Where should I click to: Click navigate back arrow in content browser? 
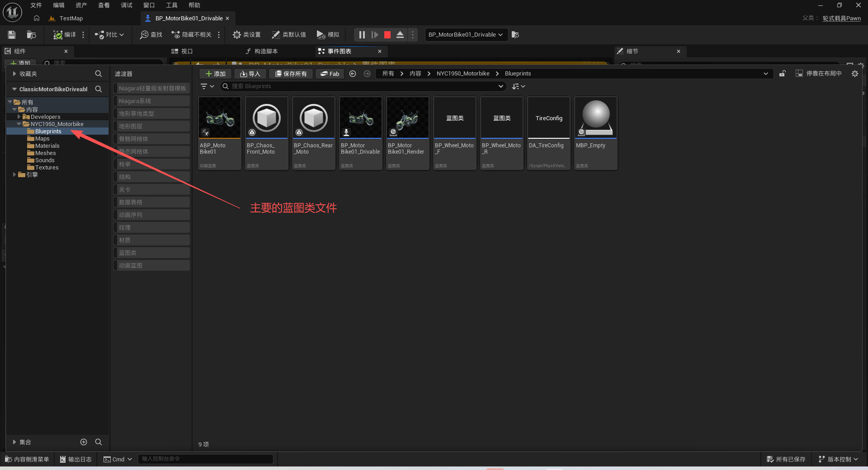point(353,74)
